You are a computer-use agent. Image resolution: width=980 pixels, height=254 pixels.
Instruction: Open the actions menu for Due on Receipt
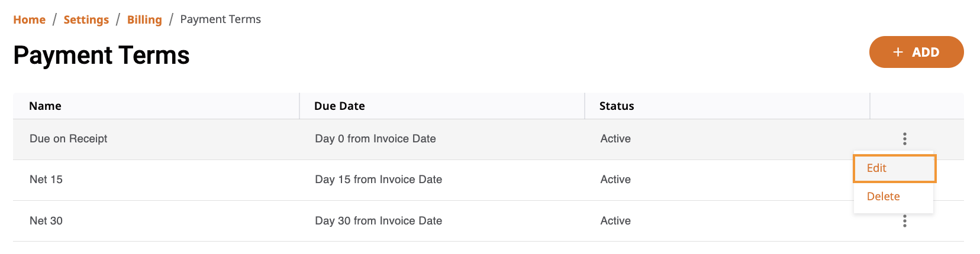(904, 139)
